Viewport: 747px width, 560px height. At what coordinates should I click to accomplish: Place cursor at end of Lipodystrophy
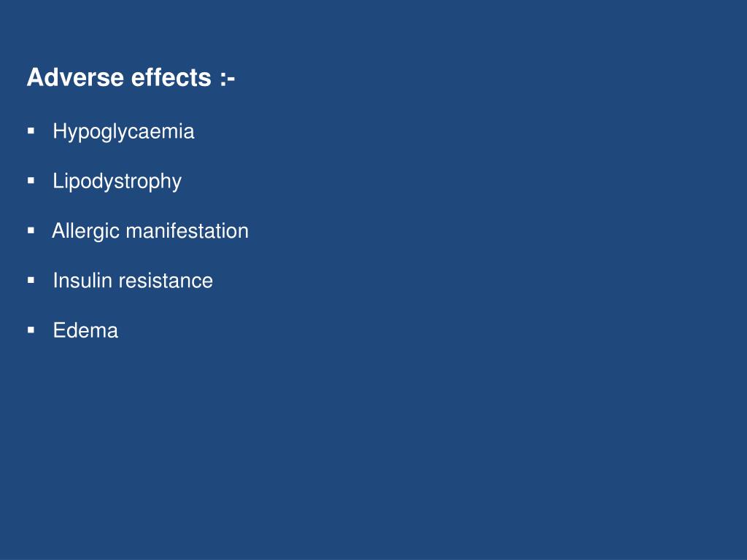point(182,182)
